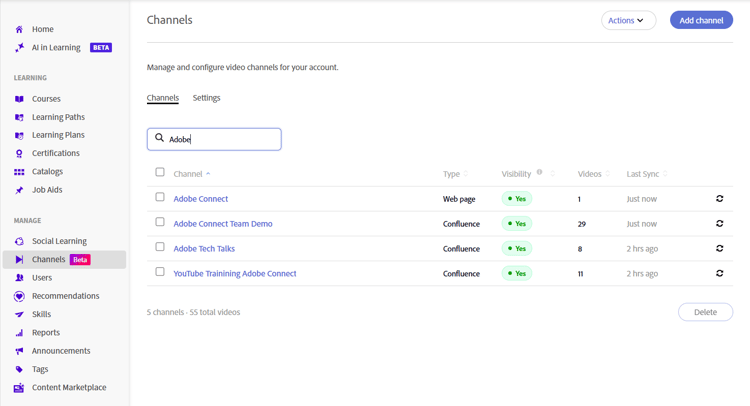Click the 'Web page' type cell
Image resolution: width=750 pixels, height=406 pixels.
pos(459,199)
